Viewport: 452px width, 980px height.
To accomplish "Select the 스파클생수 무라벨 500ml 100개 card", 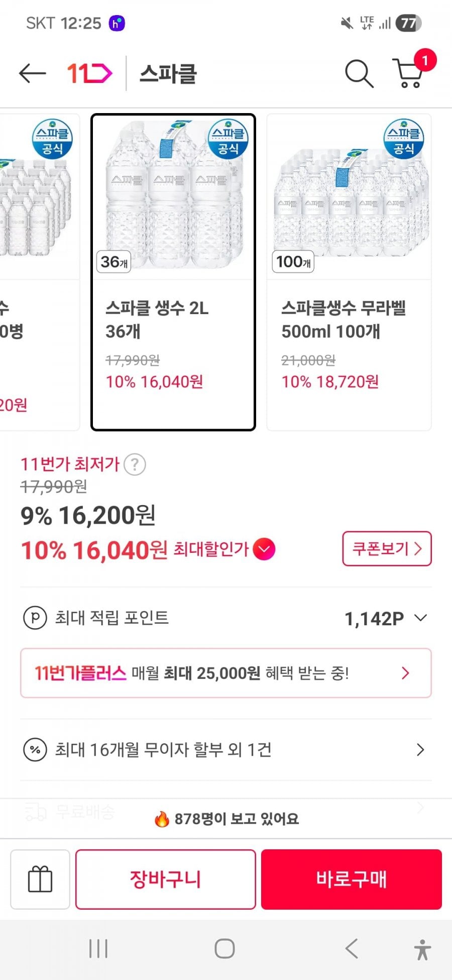I will tap(349, 272).
